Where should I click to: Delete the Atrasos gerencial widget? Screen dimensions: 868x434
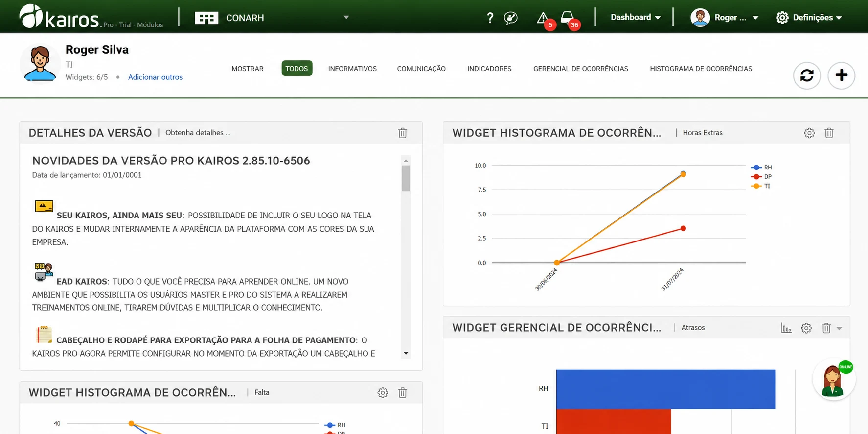[x=826, y=328]
